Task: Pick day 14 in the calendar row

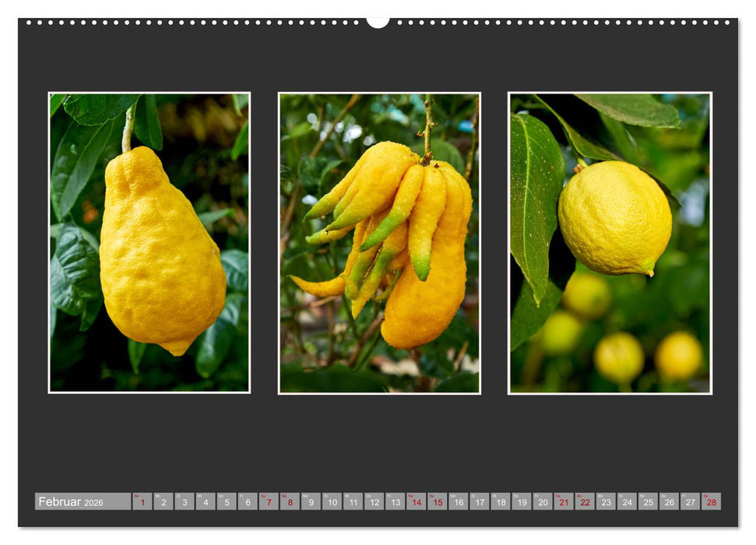Action: (416, 501)
